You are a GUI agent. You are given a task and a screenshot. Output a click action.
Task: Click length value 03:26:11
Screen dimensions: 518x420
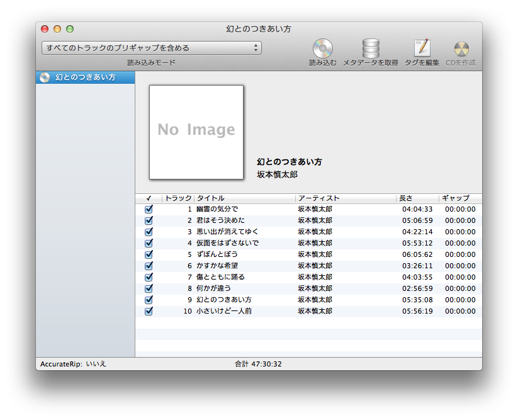(x=417, y=266)
